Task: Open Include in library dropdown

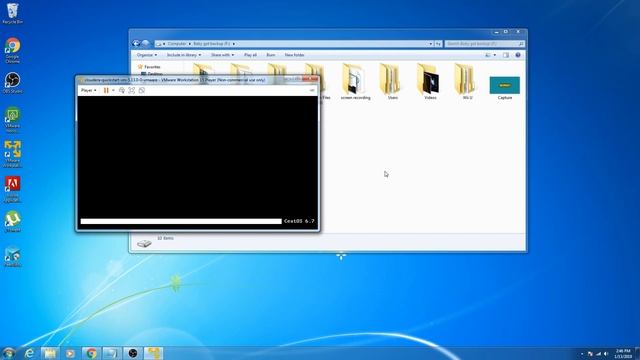Action: 184,55
